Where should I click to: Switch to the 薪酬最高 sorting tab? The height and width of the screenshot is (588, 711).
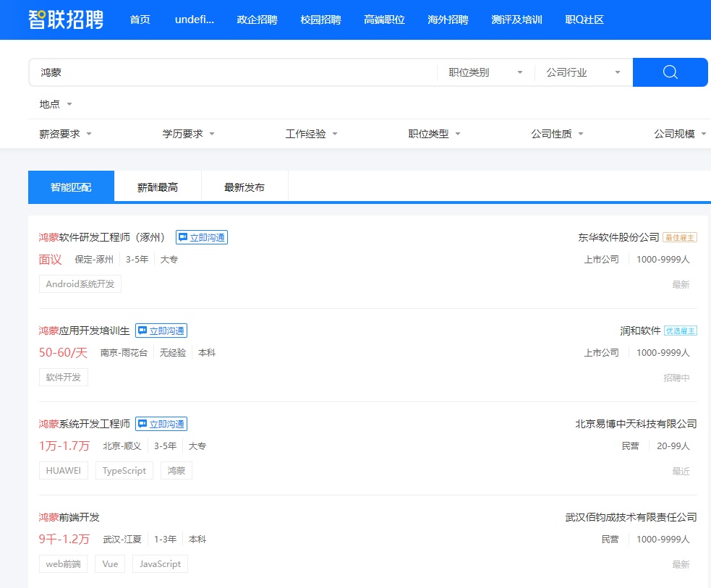(158, 187)
